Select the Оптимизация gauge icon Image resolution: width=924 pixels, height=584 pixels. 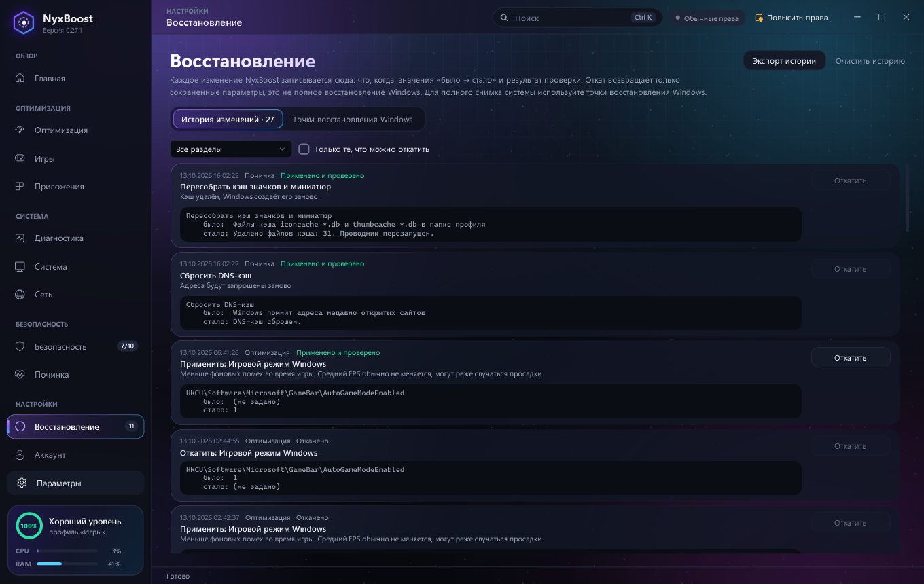click(x=21, y=130)
